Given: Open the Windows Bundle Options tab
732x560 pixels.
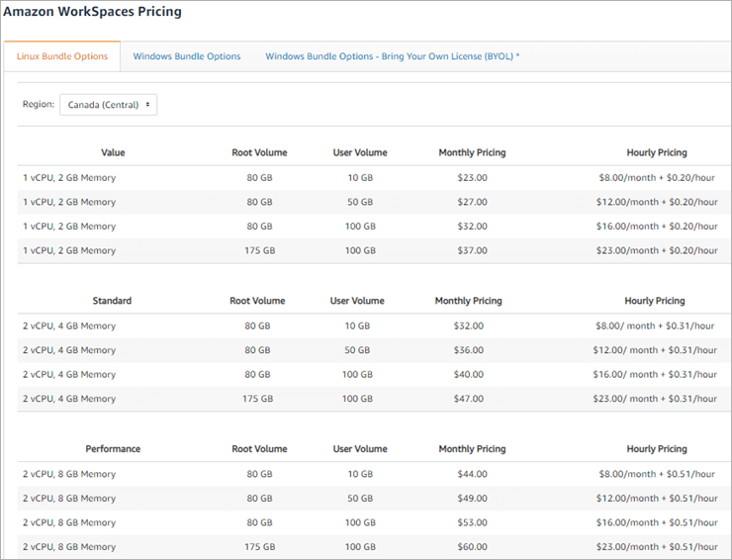Looking at the screenshot, I should click(187, 56).
